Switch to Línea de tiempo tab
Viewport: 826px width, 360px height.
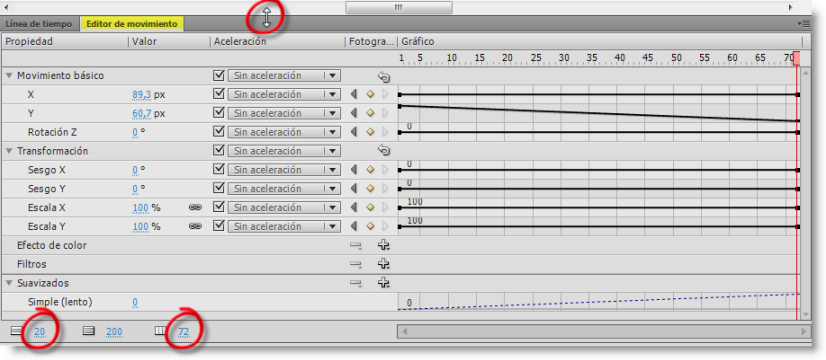point(39,24)
